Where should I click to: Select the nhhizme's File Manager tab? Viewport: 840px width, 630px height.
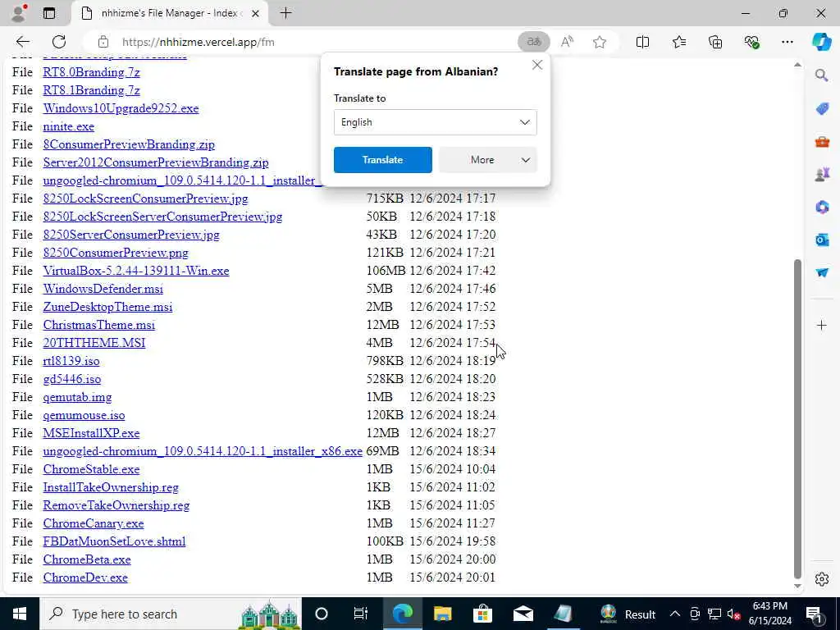coord(171,13)
